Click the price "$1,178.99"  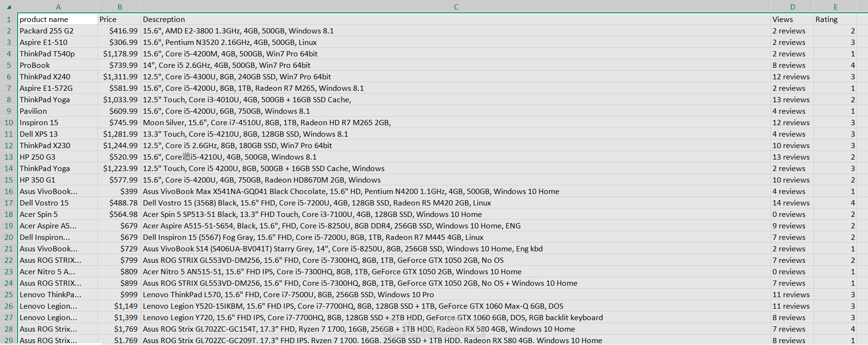119,54
